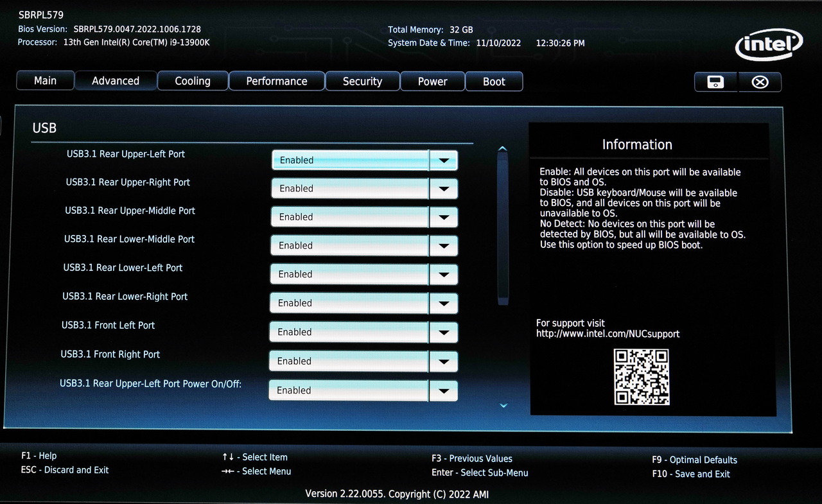
Task: Click the System Date value 11/10/2022
Action: tap(499, 43)
